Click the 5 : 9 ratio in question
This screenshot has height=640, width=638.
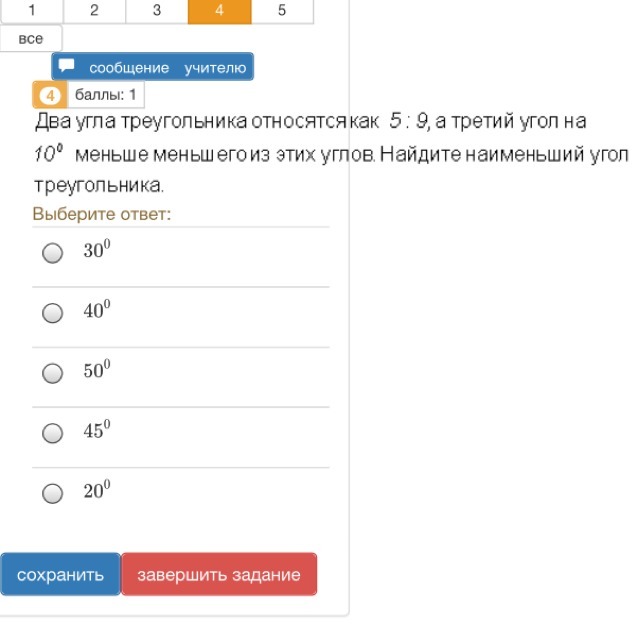(409, 122)
